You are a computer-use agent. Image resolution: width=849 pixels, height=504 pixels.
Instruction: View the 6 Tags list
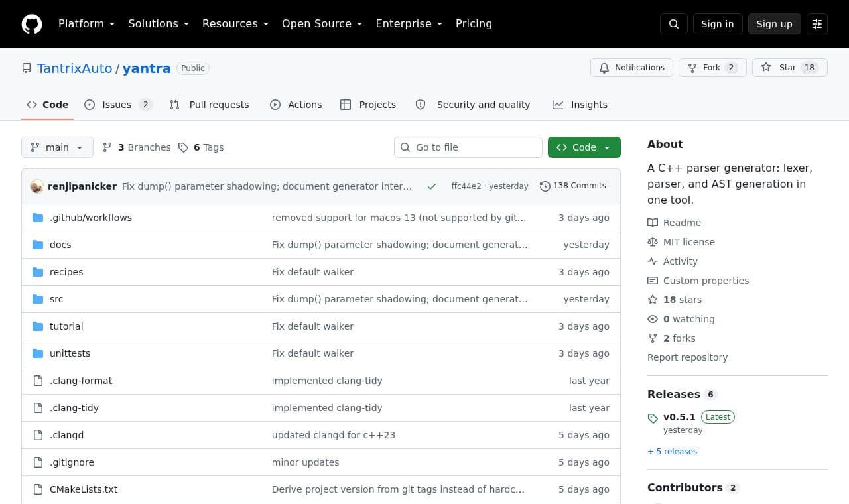pos(201,147)
